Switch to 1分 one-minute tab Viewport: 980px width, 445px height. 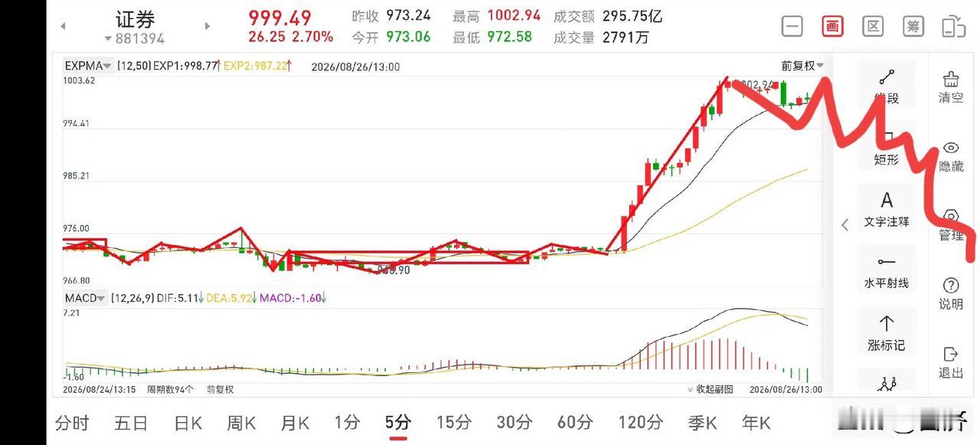pyautogui.click(x=347, y=422)
